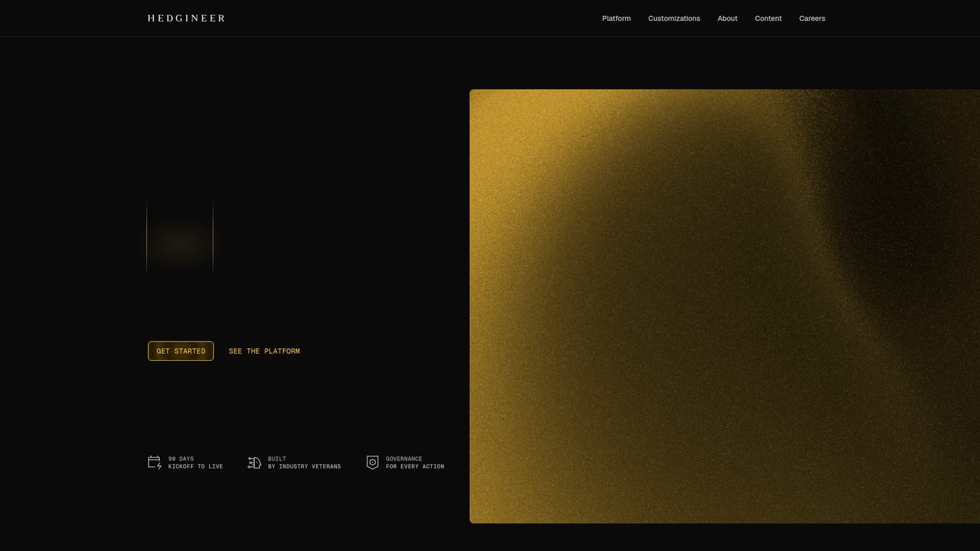Image resolution: width=980 pixels, height=551 pixels.
Task: Click the GET STARTED button
Action: point(181,351)
